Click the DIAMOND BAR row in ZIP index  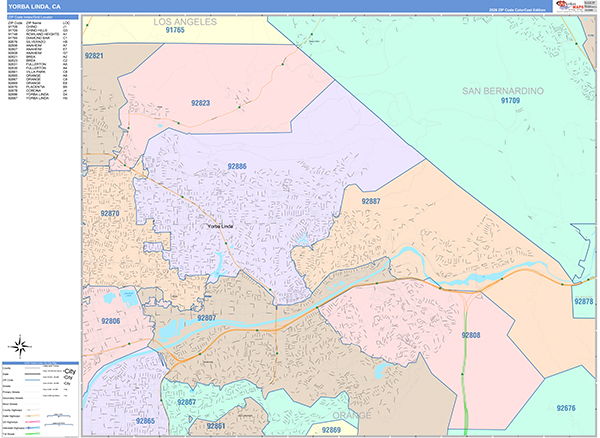[x=38, y=38]
